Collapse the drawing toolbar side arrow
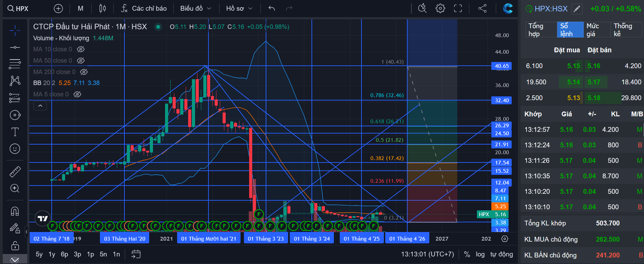Image resolution: width=644 pixels, height=264 pixels. point(27,232)
